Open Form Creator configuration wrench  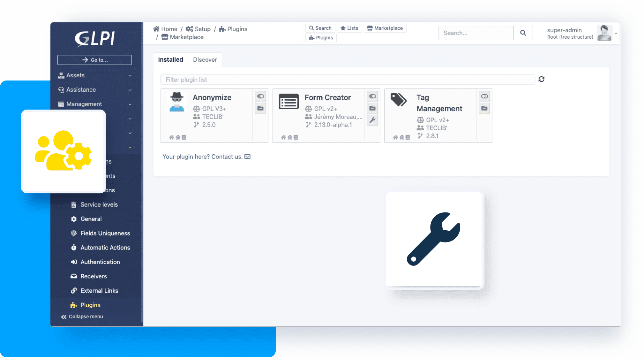coord(372,120)
